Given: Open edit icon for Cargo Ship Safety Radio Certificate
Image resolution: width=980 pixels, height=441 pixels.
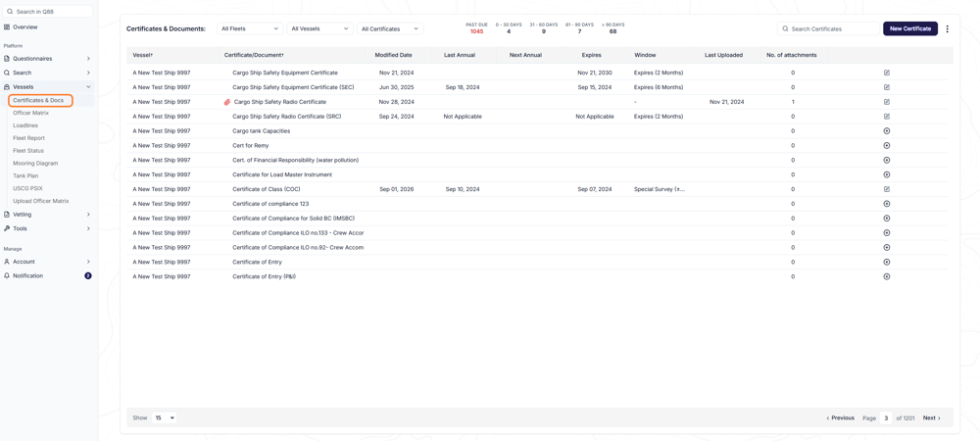Looking at the screenshot, I should pyautogui.click(x=886, y=102).
